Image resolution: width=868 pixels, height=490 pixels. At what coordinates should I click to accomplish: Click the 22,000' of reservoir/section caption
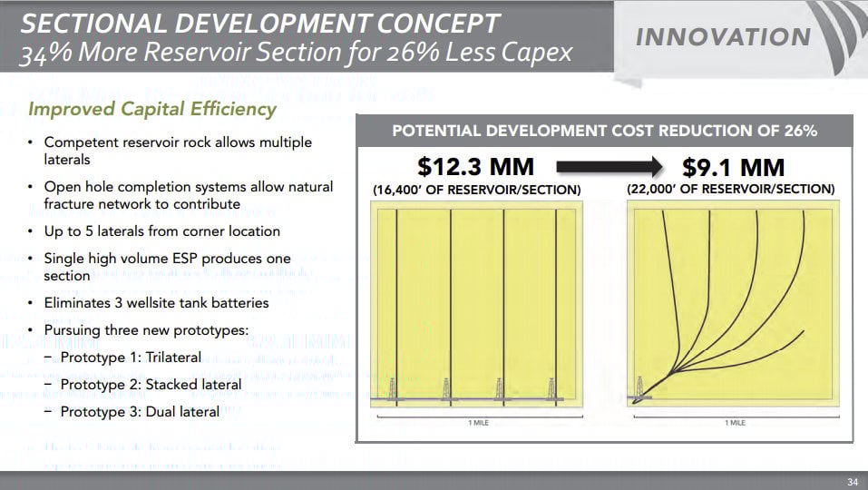click(731, 190)
